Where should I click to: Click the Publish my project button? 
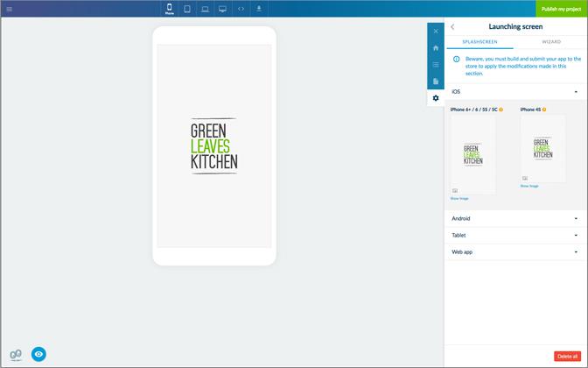tap(561, 9)
